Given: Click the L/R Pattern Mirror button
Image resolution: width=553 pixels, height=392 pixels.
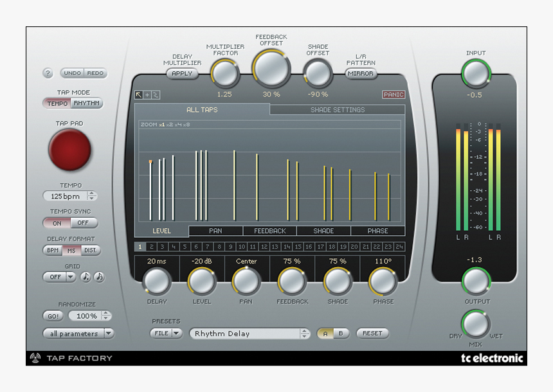Looking at the screenshot, I should [x=361, y=73].
